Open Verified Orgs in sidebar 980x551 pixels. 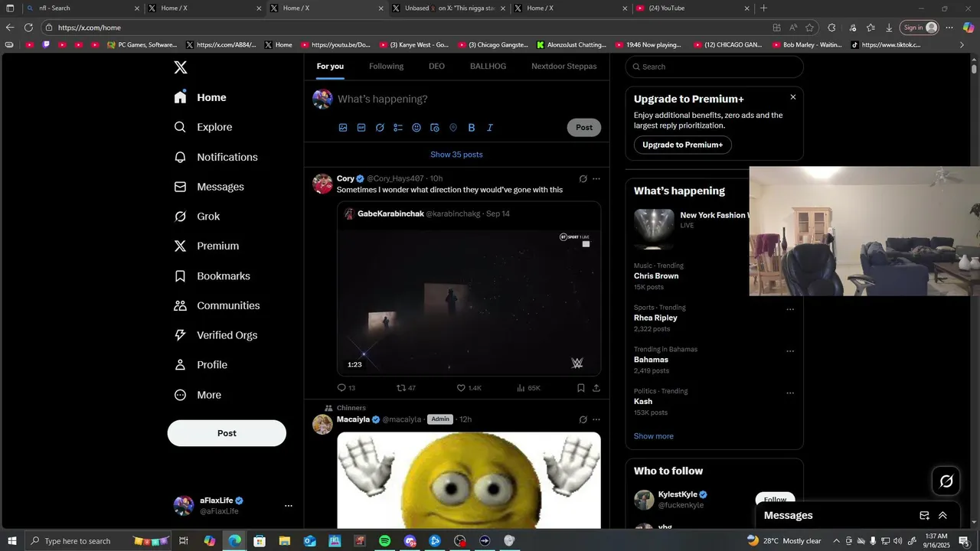tap(216, 335)
